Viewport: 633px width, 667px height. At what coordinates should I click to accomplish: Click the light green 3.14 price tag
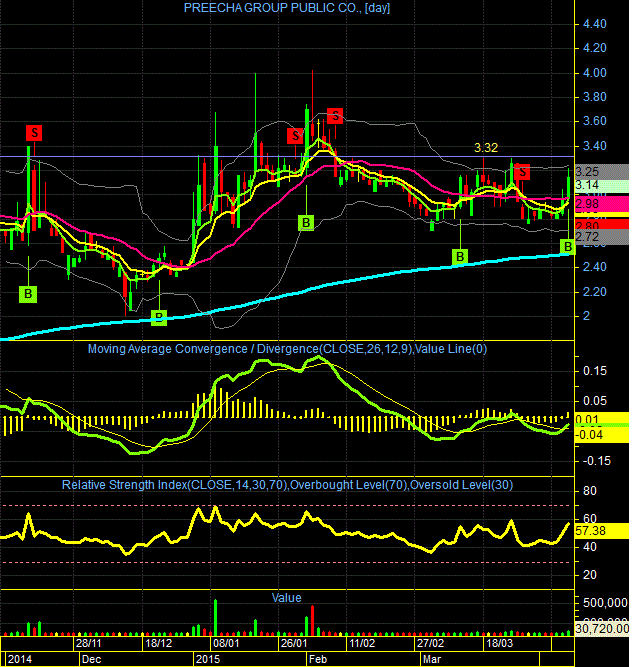(602, 185)
